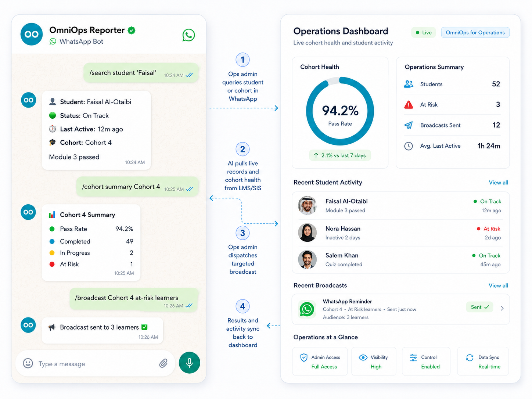Select the Salem Khan activity name
532x399 pixels.
[x=342, y=255]
